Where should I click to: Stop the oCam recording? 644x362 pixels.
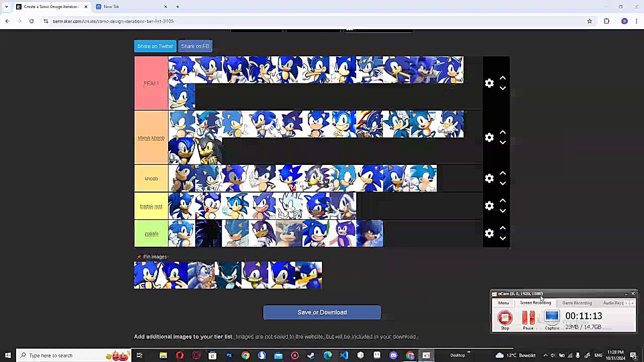505,320
